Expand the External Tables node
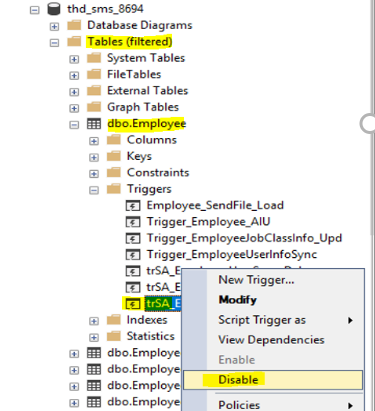 point(74,92)
